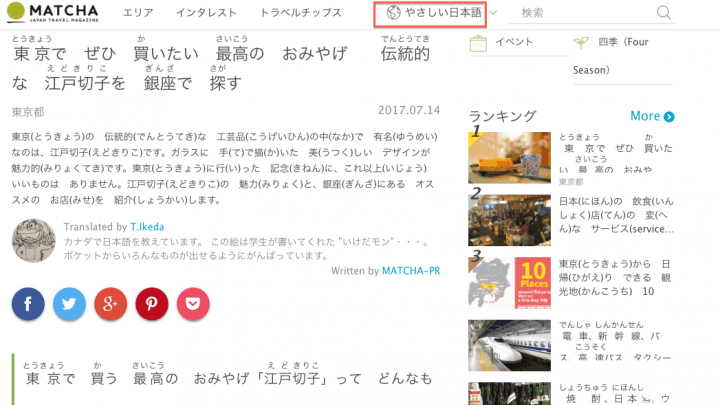Screen dimensions: 720x405
Task: Share the article on Google Plus
Action: (x=111, y=304)
